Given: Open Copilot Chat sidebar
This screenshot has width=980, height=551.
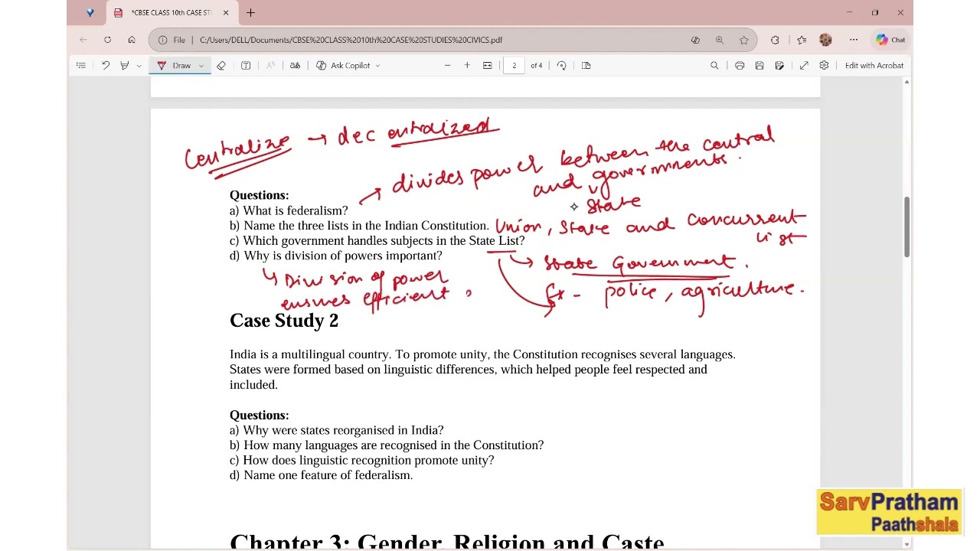Looking at the screenshot, I should 891,40.
